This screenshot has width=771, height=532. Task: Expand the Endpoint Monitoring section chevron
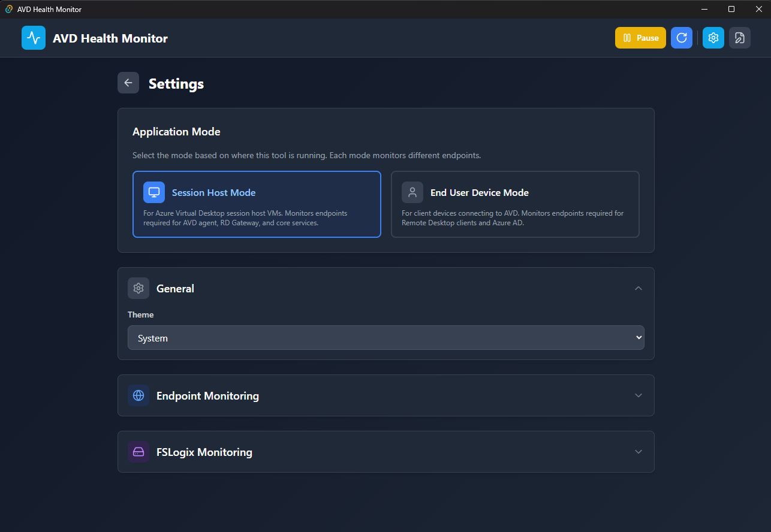coord(638,395)
